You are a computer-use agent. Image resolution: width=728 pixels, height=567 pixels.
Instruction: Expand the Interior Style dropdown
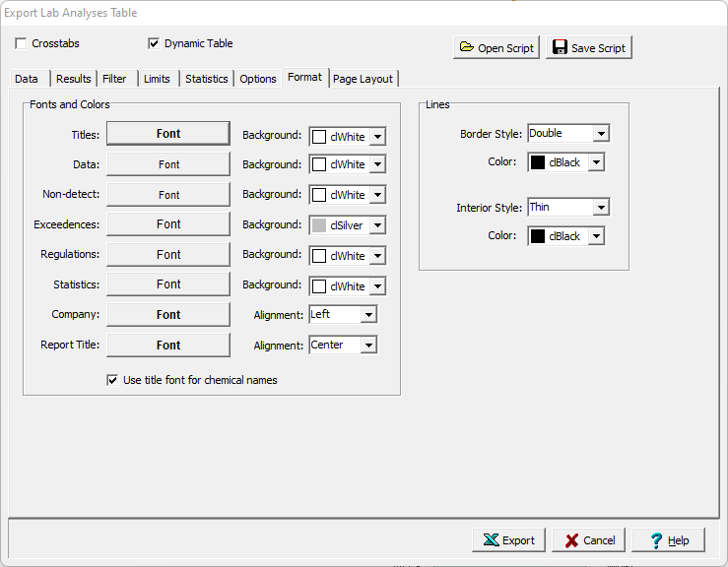click(x=601, y=208)
